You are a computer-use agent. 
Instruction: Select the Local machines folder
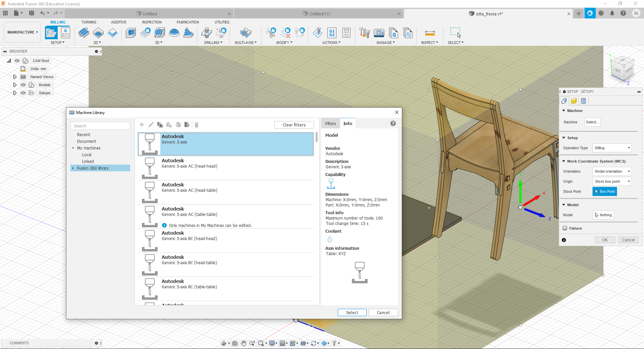[87, 155]
